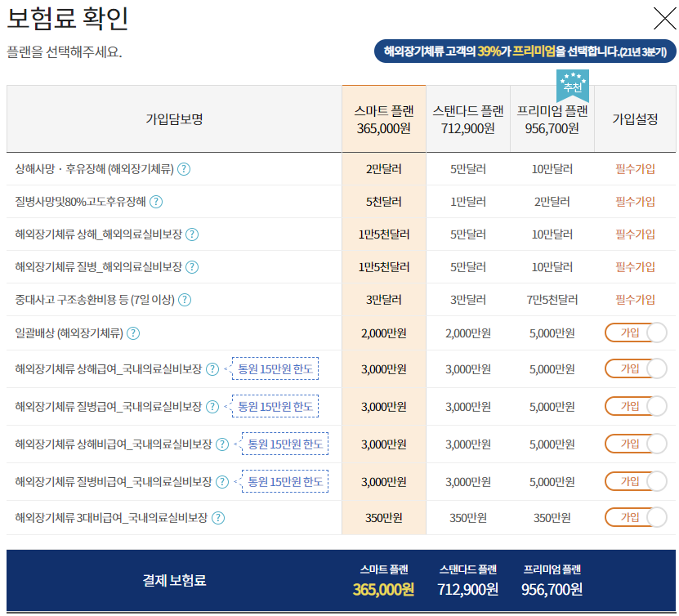Select the 스마트 플랜 365,000원 column header

(x=384, y=119)
